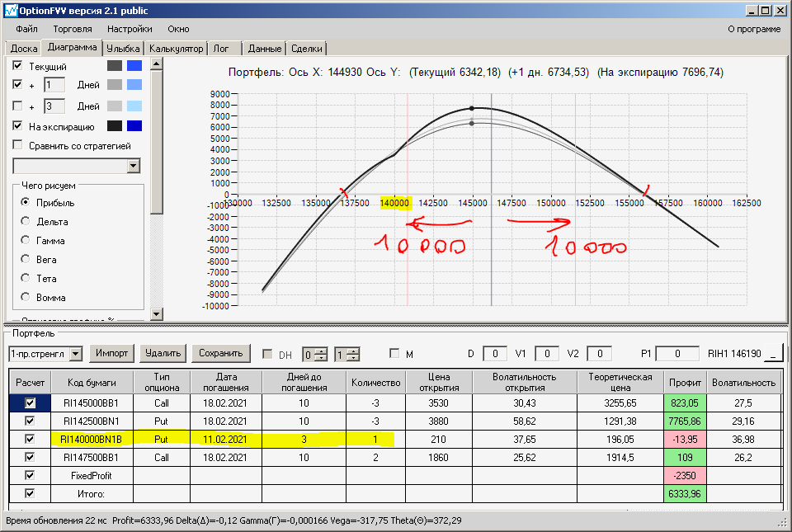Screen dimensions: 792x532
Task: Click the OptionFVV app icon in title bar
Action: [x=10, y=10]
